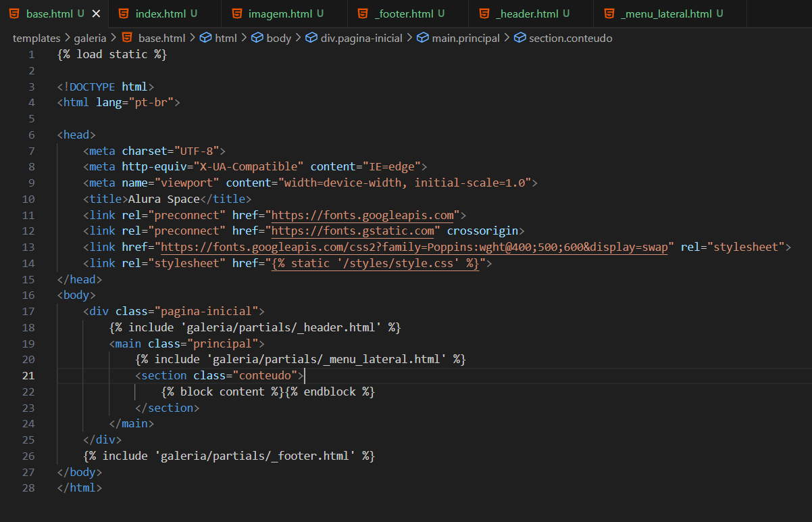
Task: Follow the static style.css href link
Action: (x=375, y=264)
